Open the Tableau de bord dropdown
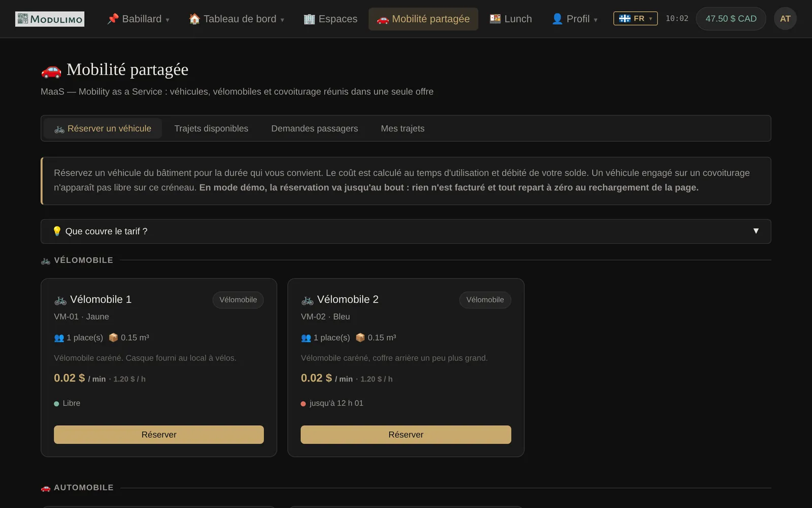The image size is (812, 508). pos(236,19)
